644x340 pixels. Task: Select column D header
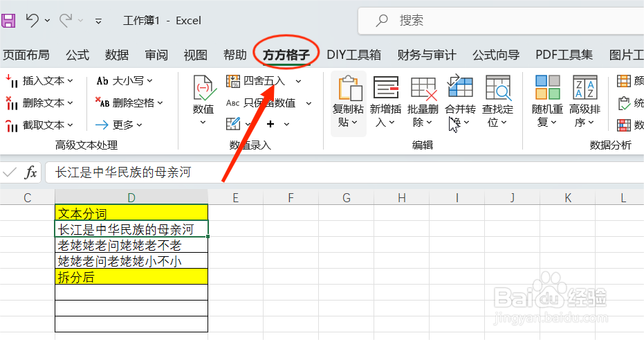click(131, 198)
